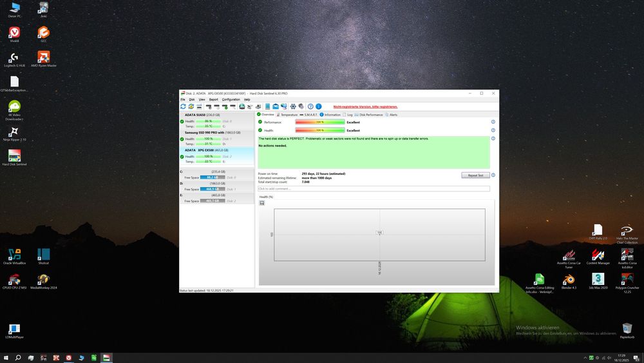This screenshot has width=644, height=363.
Task: Open Anki desktop icon
Action: pyautogui.click(x=44, y=10)
